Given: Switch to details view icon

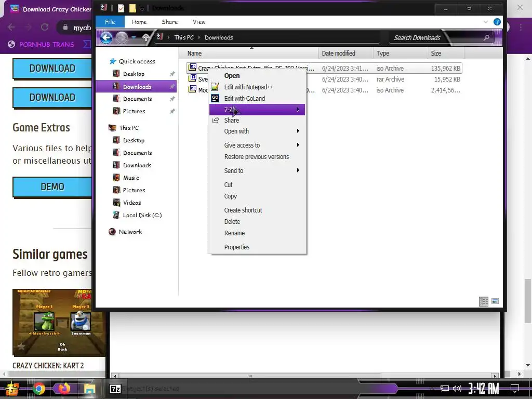Looking at the screenshot, I should [x=484, y=301].
